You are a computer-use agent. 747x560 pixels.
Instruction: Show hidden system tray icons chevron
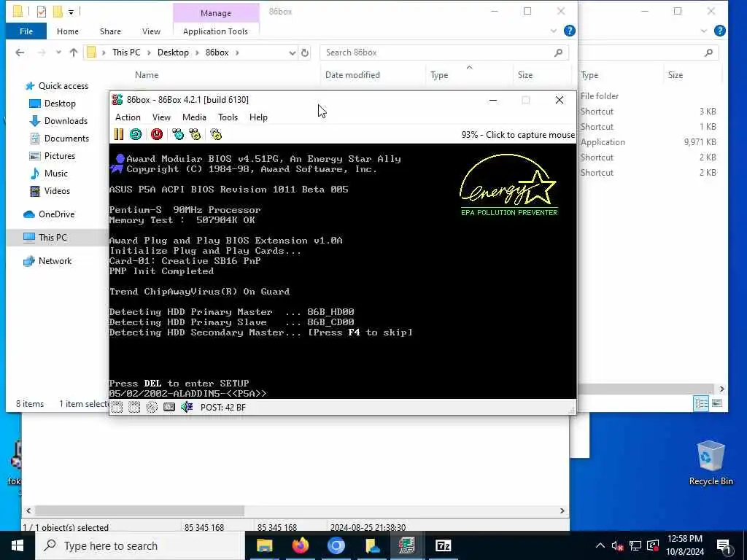(600, 545)
